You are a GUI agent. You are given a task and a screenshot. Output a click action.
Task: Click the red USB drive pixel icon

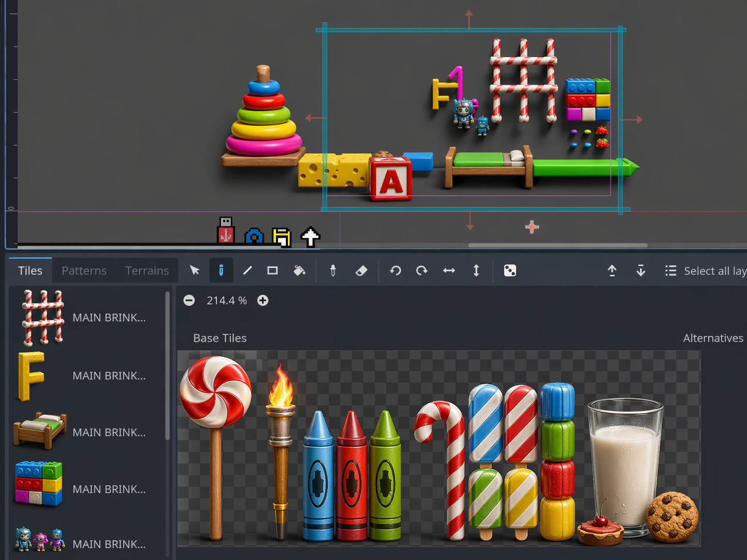[x=225, y=230]
